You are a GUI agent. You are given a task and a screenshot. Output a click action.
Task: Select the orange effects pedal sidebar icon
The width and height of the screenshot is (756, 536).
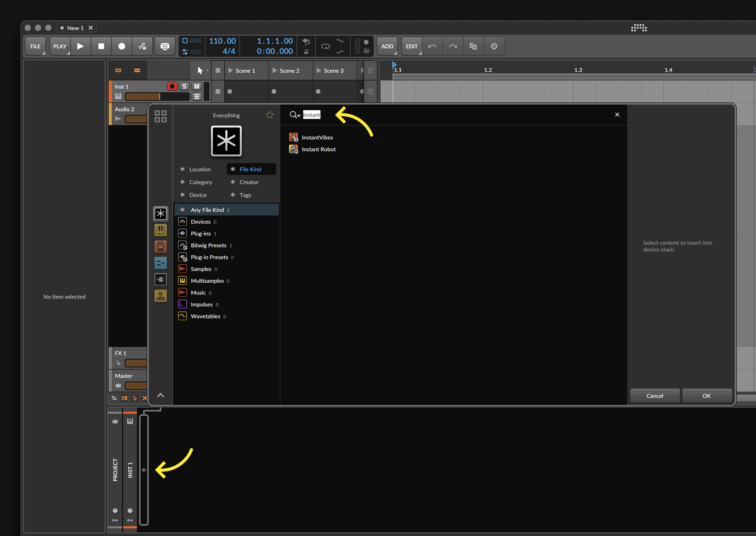pos(160,247)
